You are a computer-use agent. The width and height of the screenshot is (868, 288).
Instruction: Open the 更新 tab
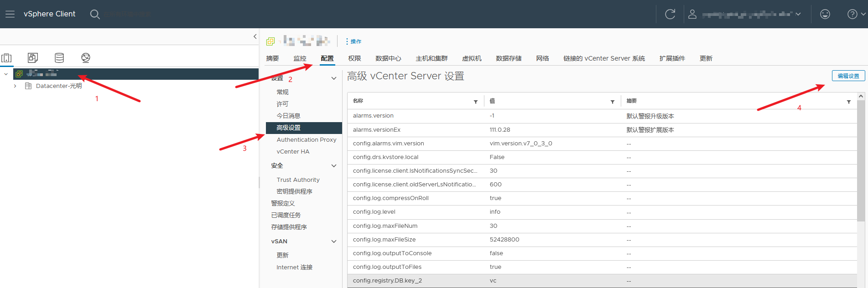[706, 58]
